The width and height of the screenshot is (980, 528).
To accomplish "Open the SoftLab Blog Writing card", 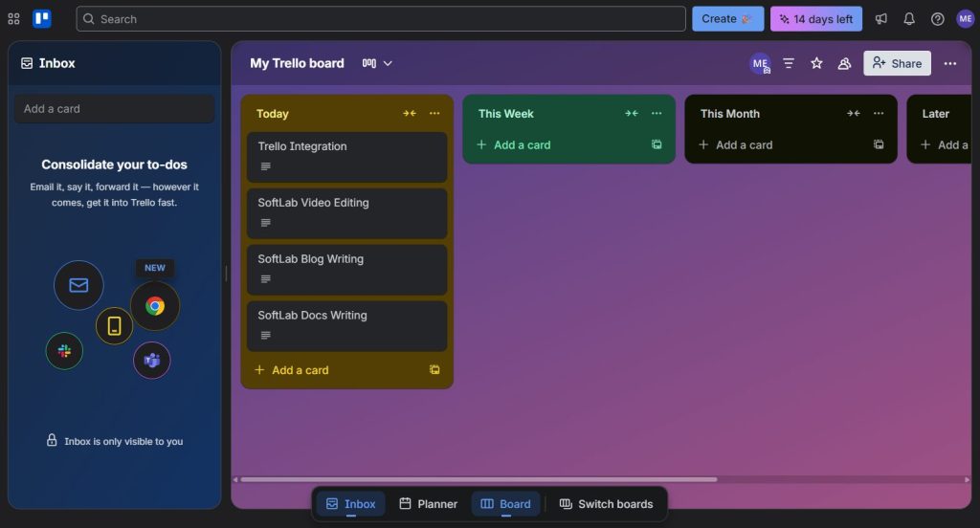I will tap(346, 270).
